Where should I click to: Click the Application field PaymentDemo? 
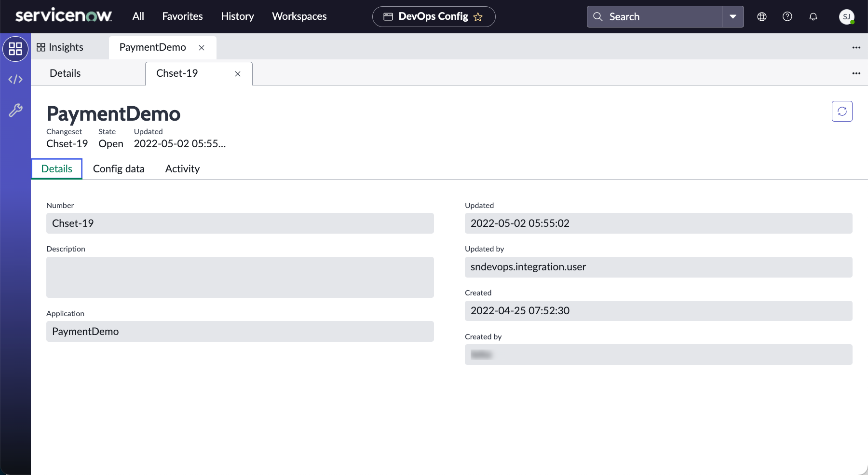click(x=240, y=332)
